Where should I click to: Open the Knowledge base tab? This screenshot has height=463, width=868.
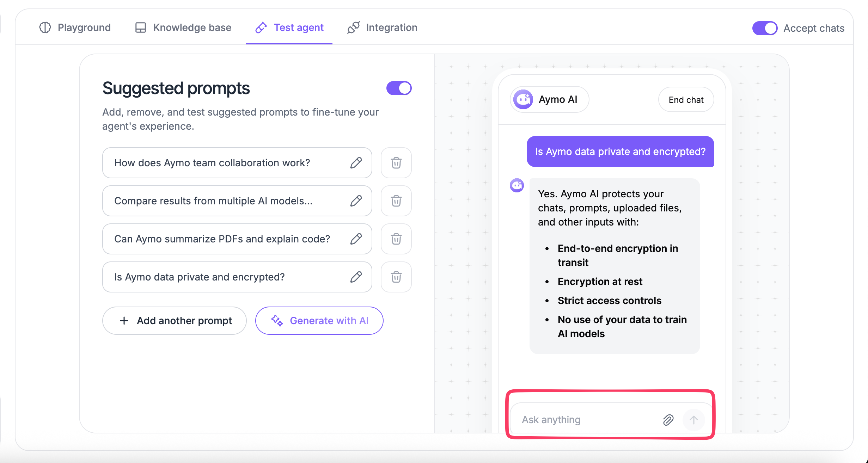183,27
